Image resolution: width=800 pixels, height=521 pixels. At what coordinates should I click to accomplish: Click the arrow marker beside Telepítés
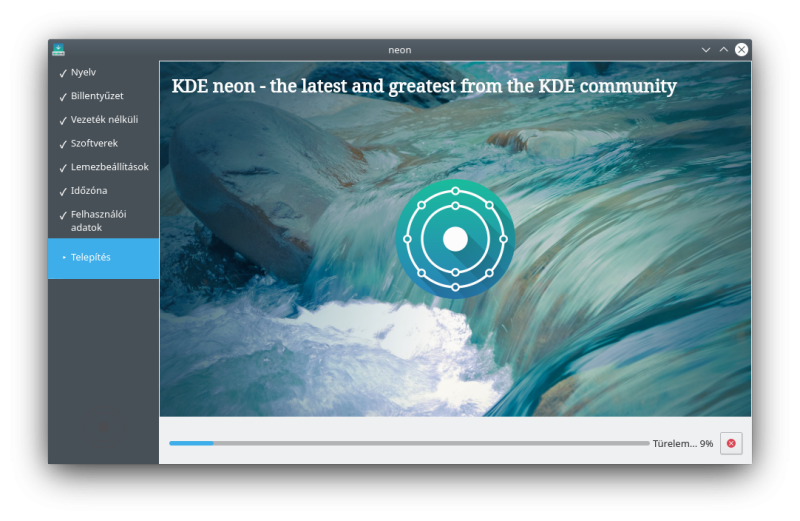(64, 258)
